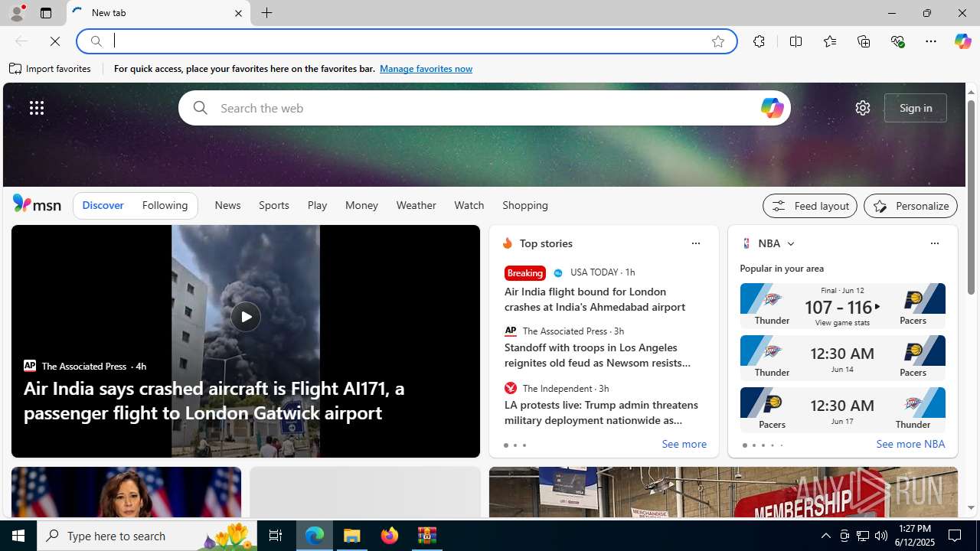Viewport: 980px width, 551px height.
Task: Open the Sports tab
Action: click(x=274, y=205)
